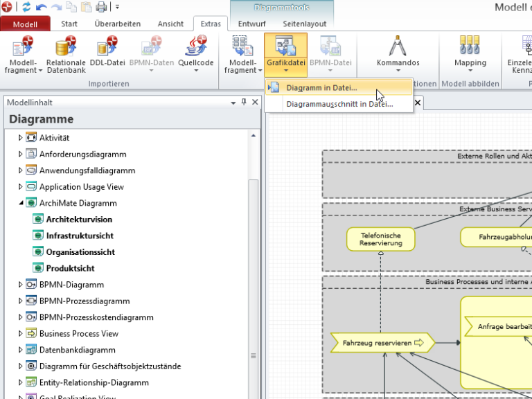Image resolution: width=532 pixels, height=399 pixels.
Task: Open the Mapping dropdown arrow
Action: click(470, 71)
